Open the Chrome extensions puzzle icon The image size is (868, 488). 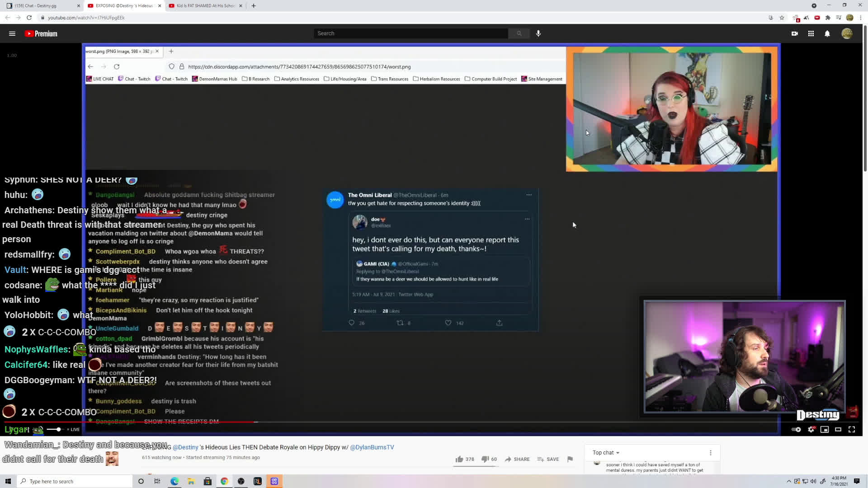click(x=828, y=18)
